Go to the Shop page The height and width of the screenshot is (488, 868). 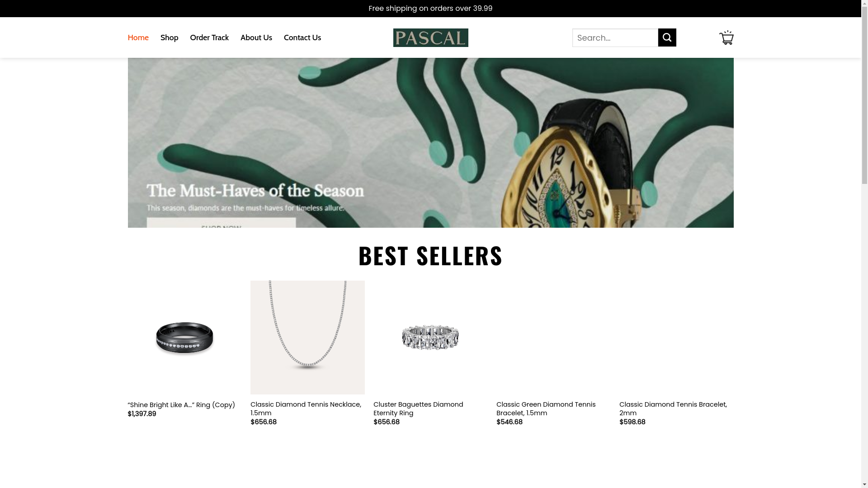point(169,38)
